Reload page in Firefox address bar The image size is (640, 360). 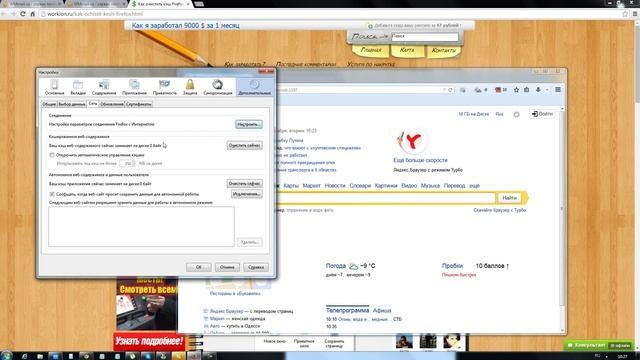(x=450, y=90)
